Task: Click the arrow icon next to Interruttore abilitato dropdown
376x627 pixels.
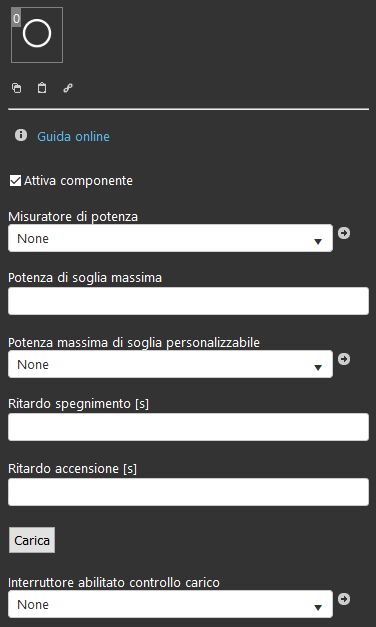Action: coord(344,599)
